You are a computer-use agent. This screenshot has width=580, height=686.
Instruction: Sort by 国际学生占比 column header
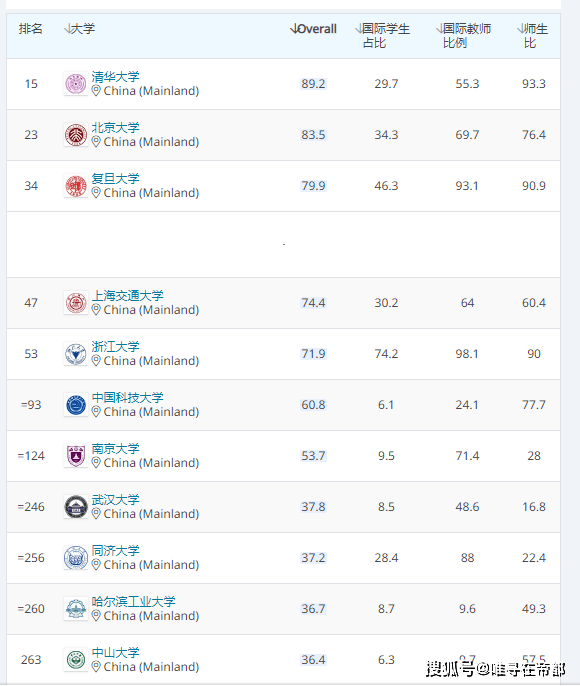[382, 36]
